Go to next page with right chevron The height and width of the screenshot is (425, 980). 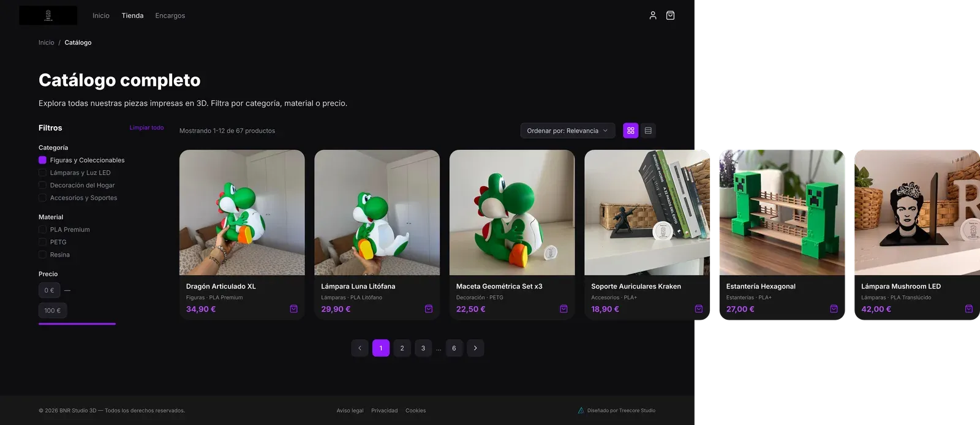coord(475,348)
